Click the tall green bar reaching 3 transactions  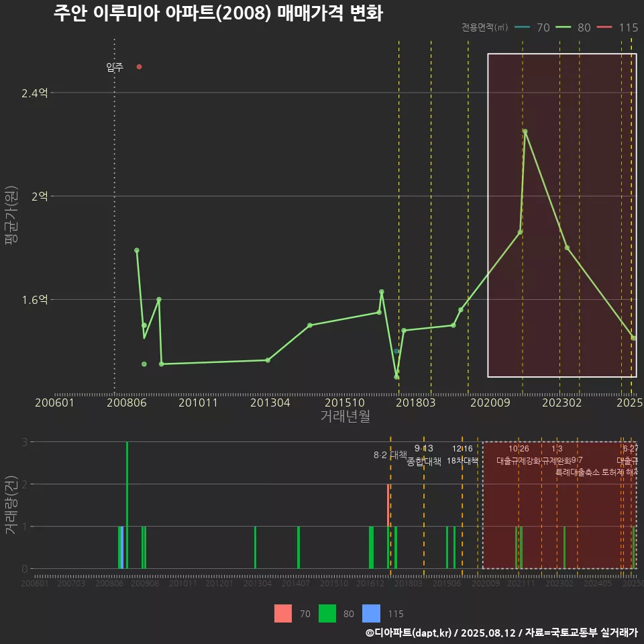tap(127, 505)
